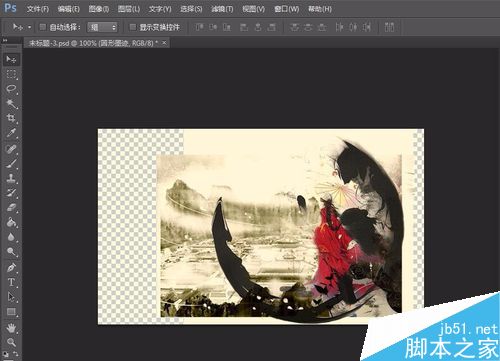Click the transparent checkered area of canvas
Viewport: 500px width, 361px height.
pos(127,227)
